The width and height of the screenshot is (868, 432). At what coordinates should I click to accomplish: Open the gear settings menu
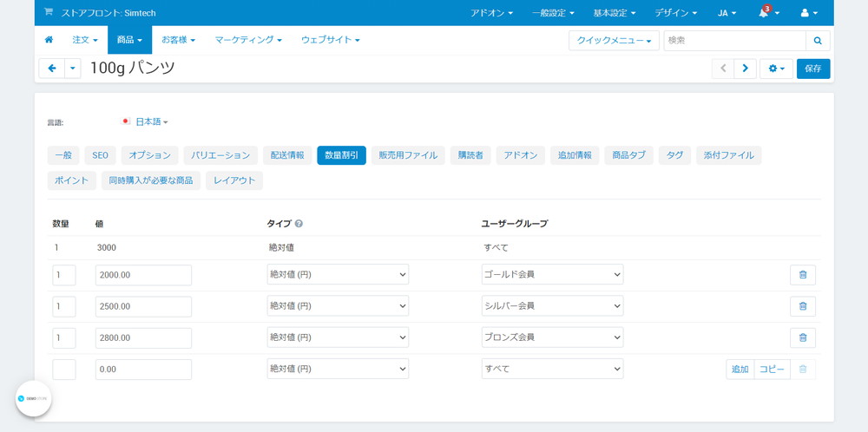776,69
